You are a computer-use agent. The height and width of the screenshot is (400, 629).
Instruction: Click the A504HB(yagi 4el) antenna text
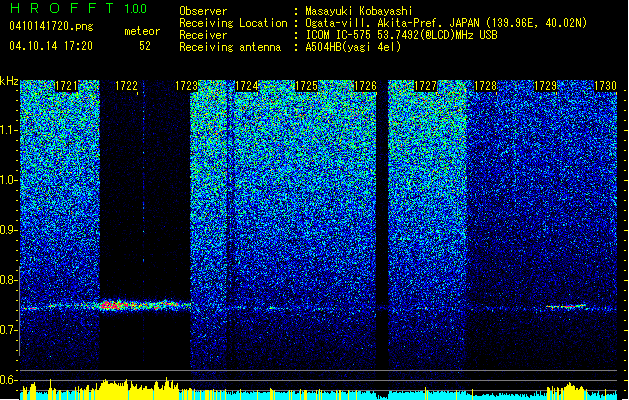(x=353, y=47)
